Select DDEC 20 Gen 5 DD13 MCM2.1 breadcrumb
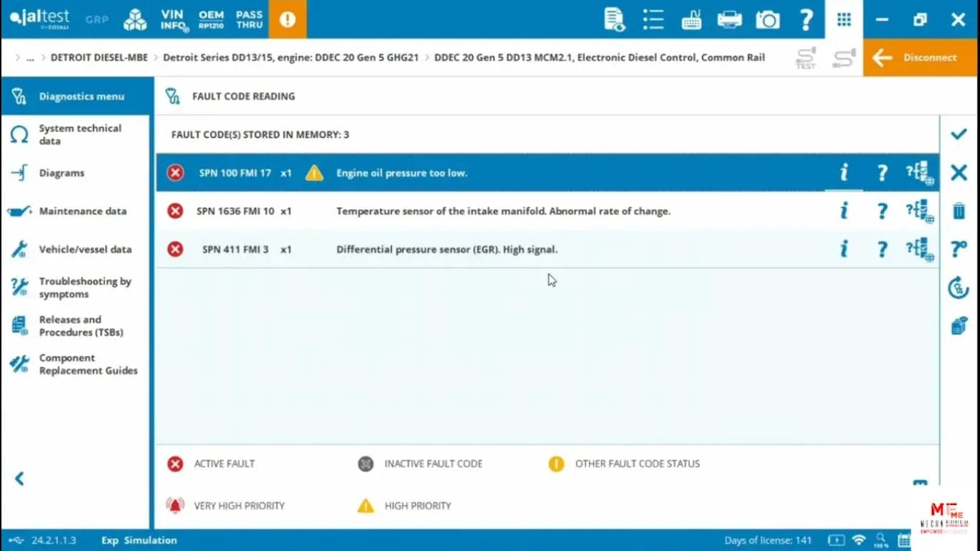980x551 pixels. point(599,58)
